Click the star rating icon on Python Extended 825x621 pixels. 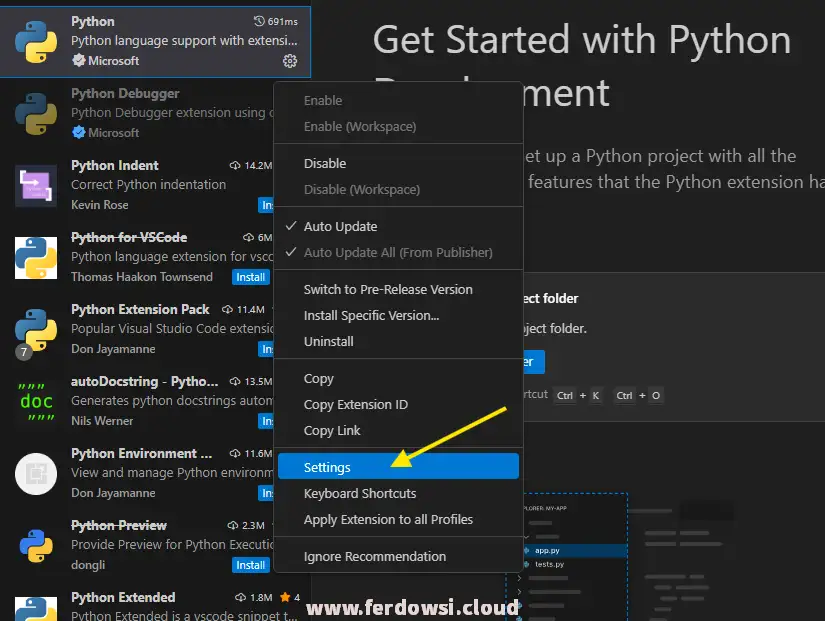(x=285, y=597)
